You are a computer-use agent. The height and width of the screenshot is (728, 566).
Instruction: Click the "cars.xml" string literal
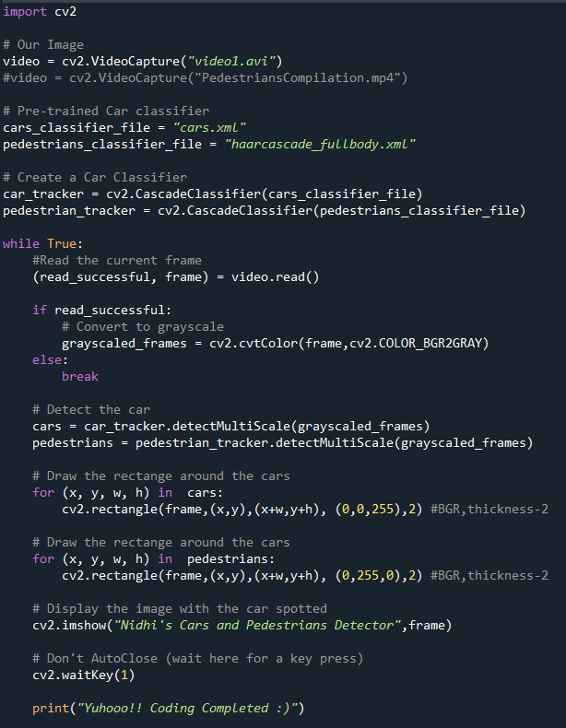(209, 128)
